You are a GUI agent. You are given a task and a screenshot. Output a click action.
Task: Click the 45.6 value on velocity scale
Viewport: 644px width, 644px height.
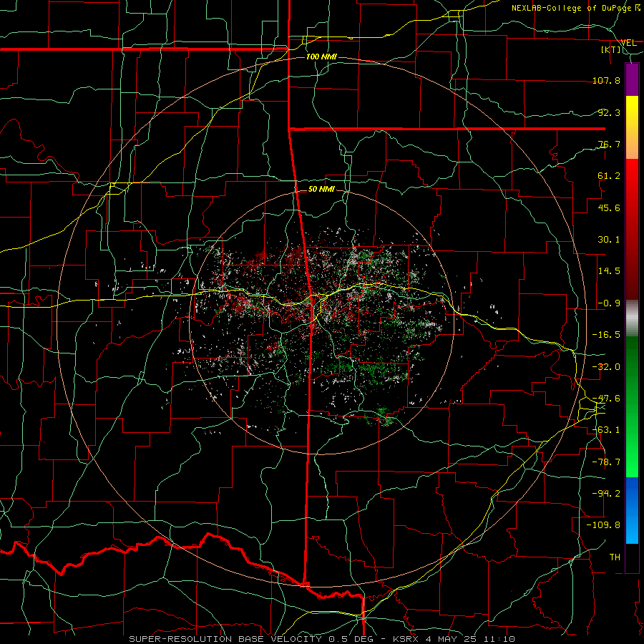point(609,208)
